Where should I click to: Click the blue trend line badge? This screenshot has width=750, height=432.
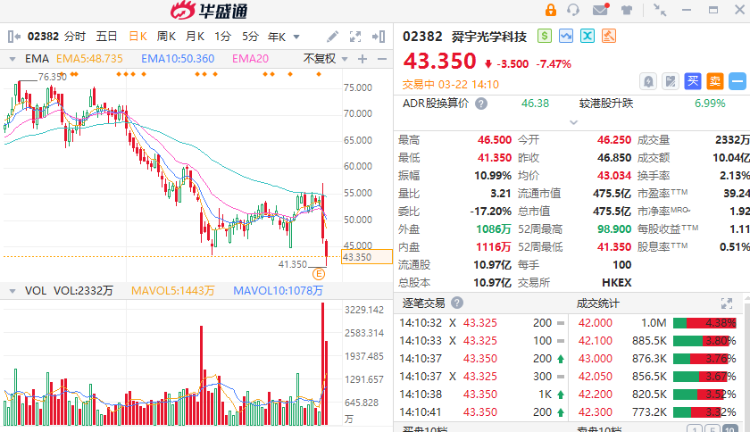pos(566,36)
